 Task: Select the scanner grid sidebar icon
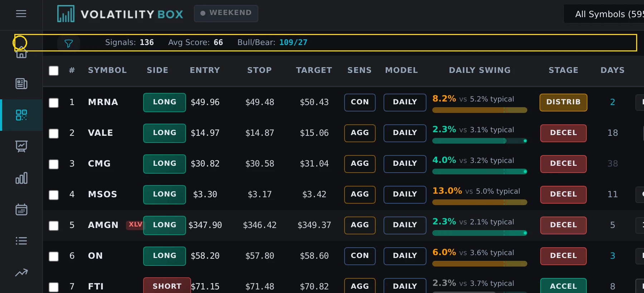[x=21, y=115]
